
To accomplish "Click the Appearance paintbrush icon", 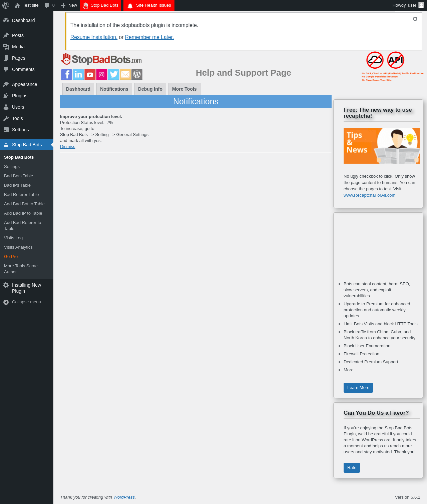I will click(x=6, y=84).
